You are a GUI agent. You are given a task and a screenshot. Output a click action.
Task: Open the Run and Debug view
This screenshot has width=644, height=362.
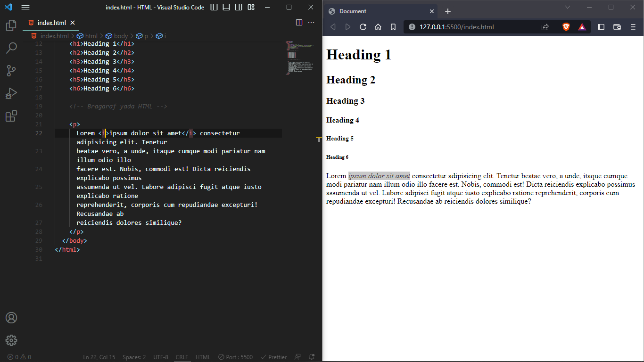(11, 93)
